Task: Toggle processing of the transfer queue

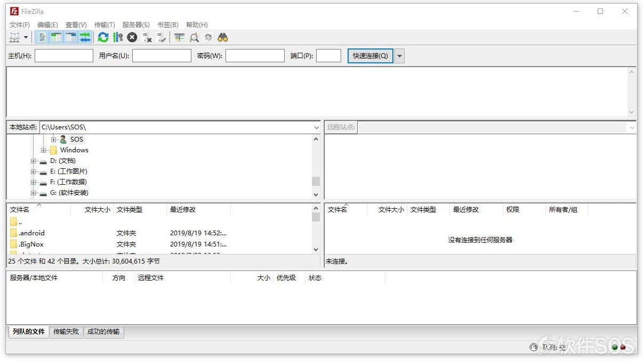Action: (118, 37)
